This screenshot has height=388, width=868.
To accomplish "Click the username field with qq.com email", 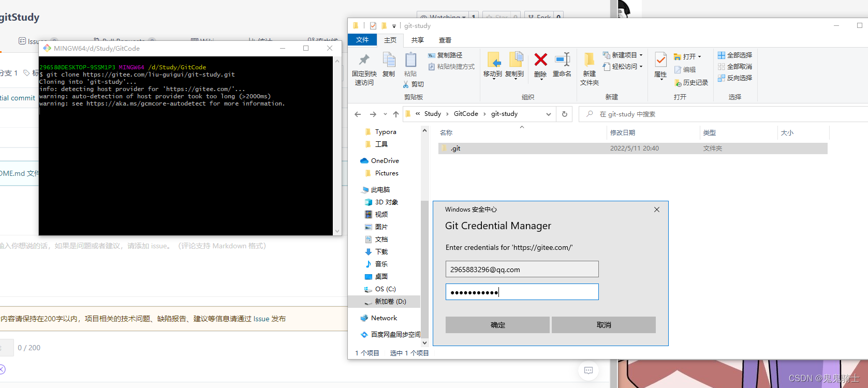I will pos(522,269).
